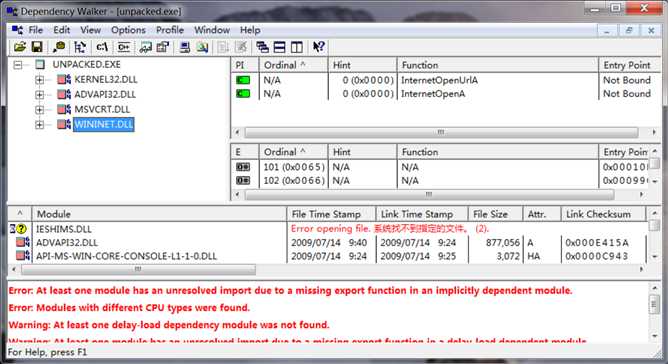Click the Dependency Walker title bar icon
Viewport: 668px width, 364px height.
point(12,11)
